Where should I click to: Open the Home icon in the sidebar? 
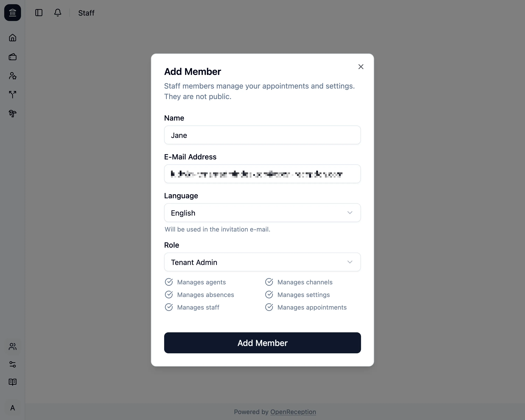click(12, 38)
